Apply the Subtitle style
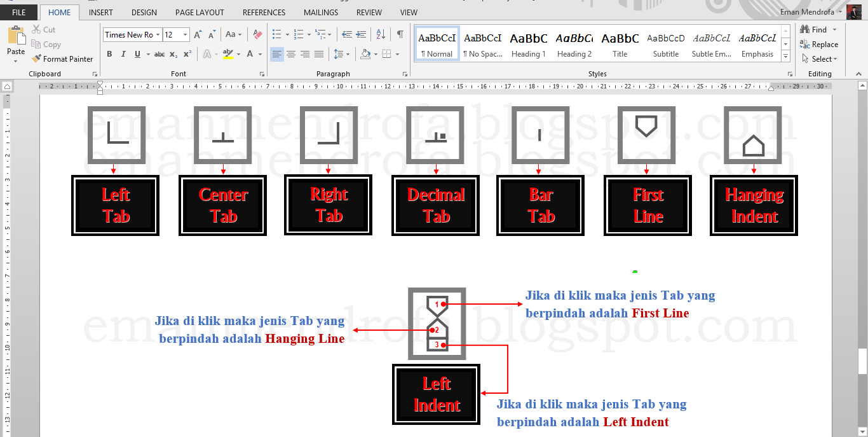Viewport: 868px width, 437px height. pyautogui.click(x=666, y=45)
